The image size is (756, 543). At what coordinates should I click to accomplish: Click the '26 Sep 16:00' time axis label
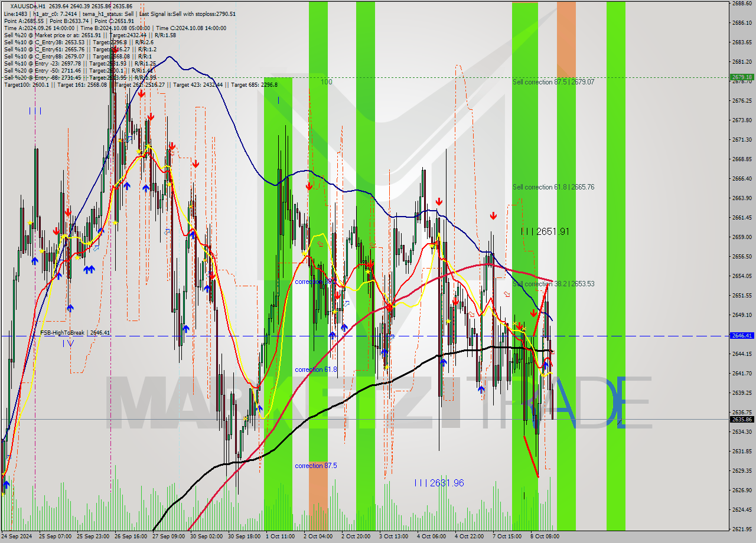pyautogui.click(x=131, y=537)
